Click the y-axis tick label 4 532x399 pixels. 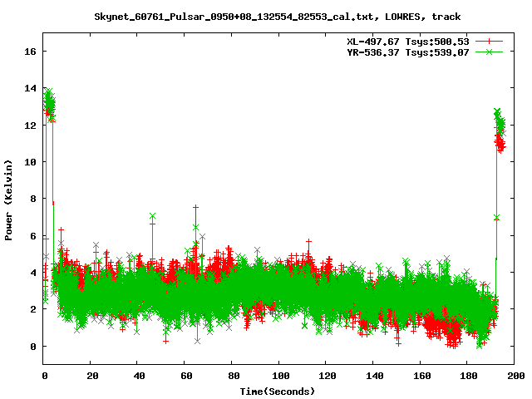coord(33,273)
